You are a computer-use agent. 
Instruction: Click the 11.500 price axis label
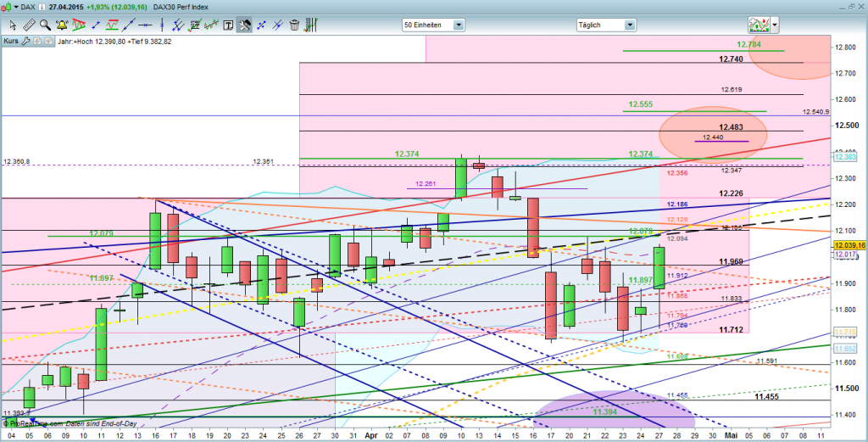click(x=849, y=388)
